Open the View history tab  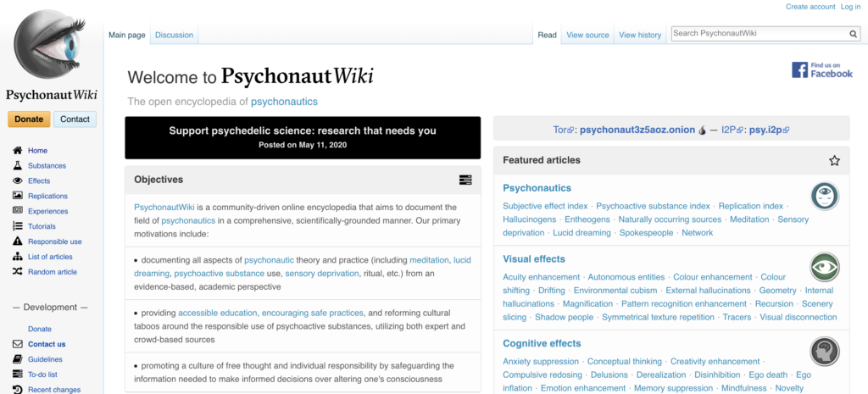pos(640,35)
